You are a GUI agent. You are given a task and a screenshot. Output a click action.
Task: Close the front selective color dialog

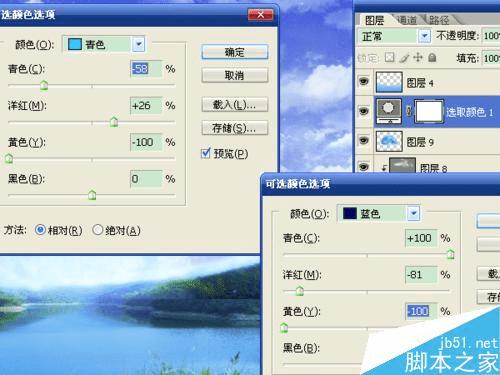click(260, 15)
